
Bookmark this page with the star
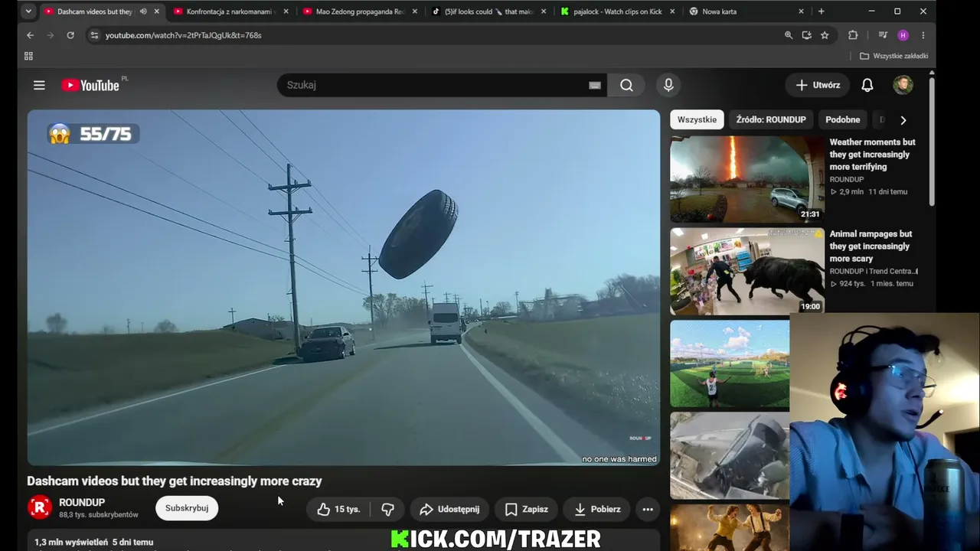[x=825, y=35]
